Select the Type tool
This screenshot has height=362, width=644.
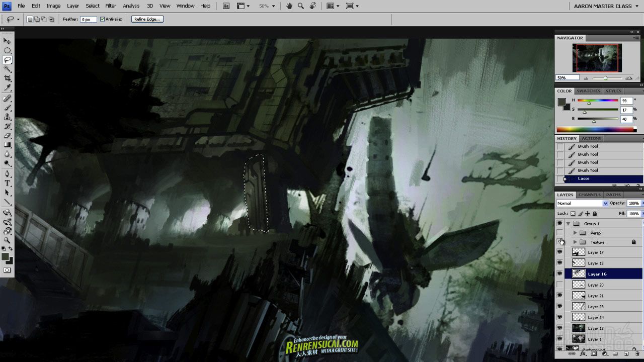click(7, 183)
